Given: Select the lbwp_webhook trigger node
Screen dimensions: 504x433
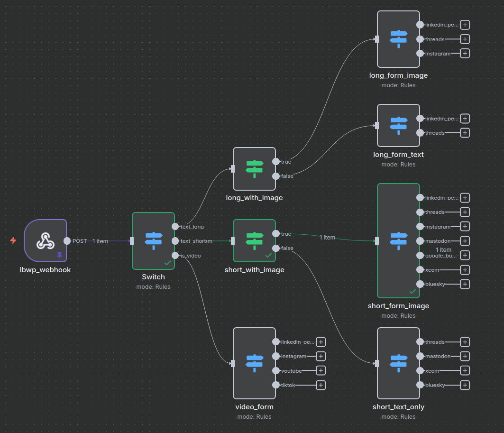Looking at the screenshot, I should coord(45,240).
